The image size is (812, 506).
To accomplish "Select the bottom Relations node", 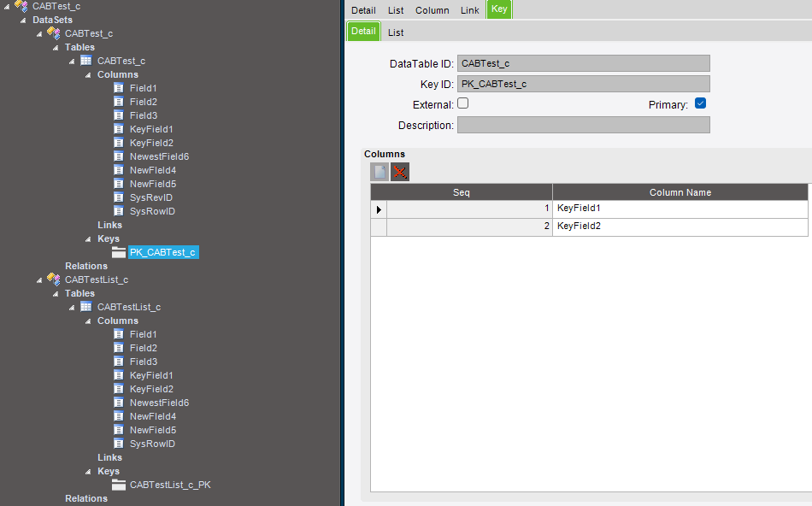I will [x=86, y=498].
